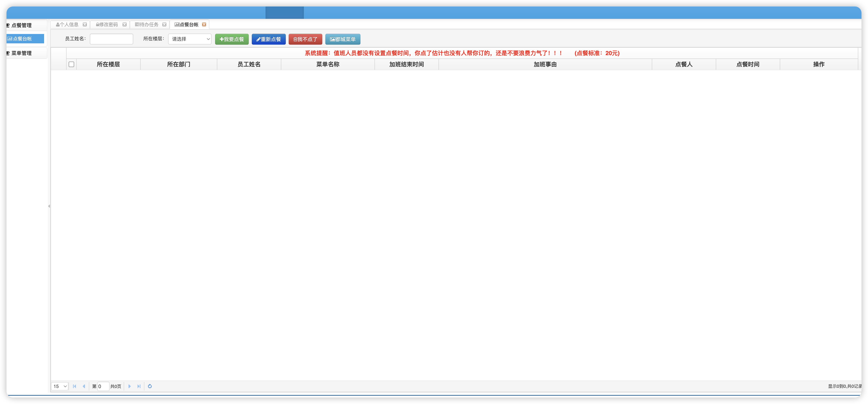Click the 操作 column header
The height and width of the screenshot is (404, 868).
(819, 64)
